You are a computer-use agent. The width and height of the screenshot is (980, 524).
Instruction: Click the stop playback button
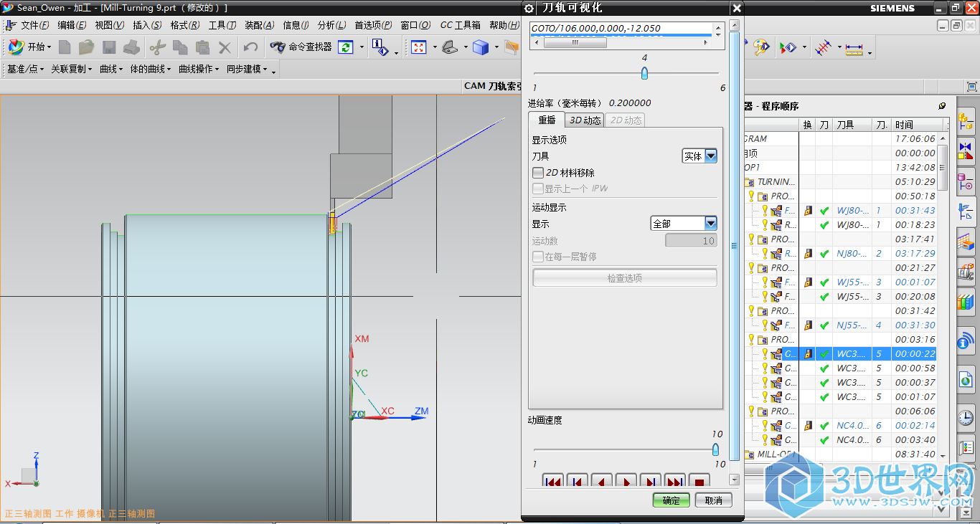(699, 481)
